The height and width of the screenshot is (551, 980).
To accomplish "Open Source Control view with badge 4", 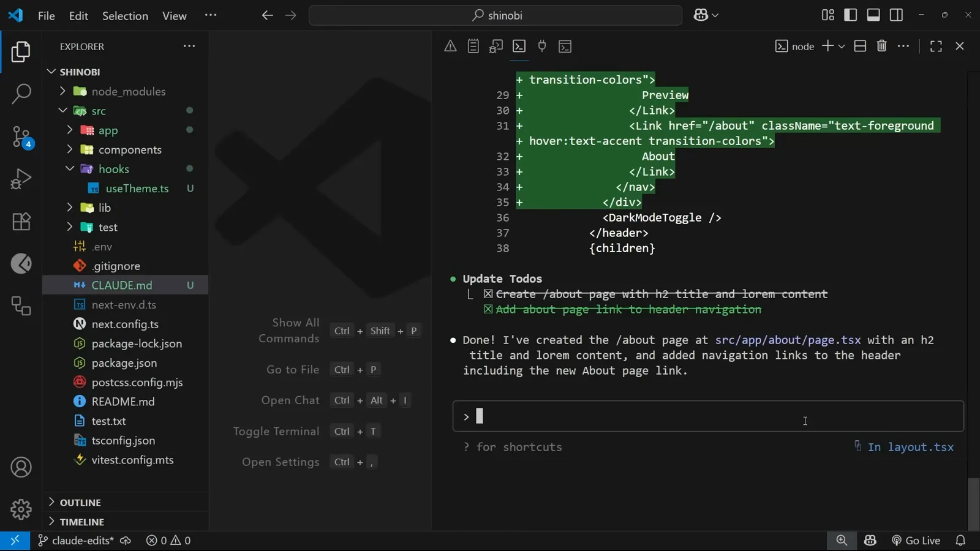I will pos(21,137).
